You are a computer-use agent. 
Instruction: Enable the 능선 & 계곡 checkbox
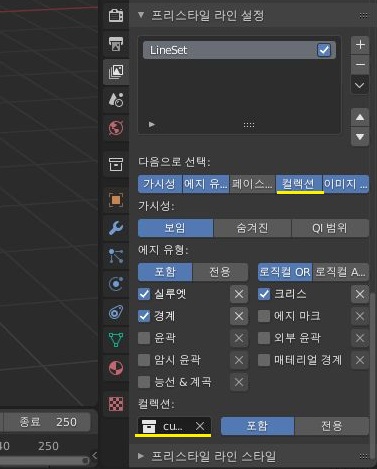click(x=144, y=382)
